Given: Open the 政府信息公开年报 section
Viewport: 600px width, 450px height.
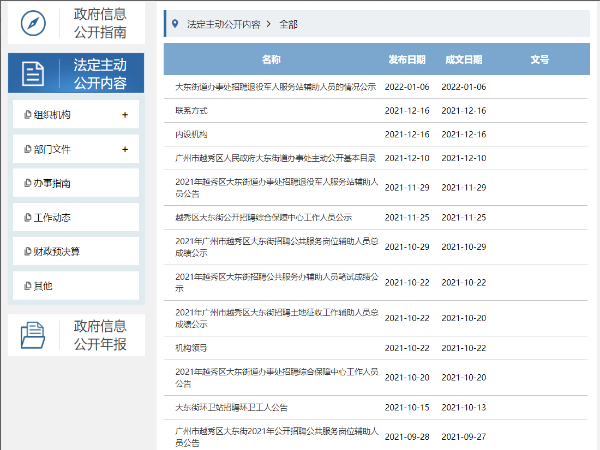Looking at the screenshot, I should coord(99,335).
